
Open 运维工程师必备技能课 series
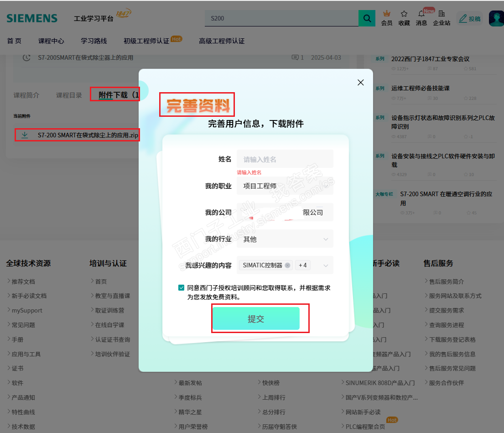421,88
